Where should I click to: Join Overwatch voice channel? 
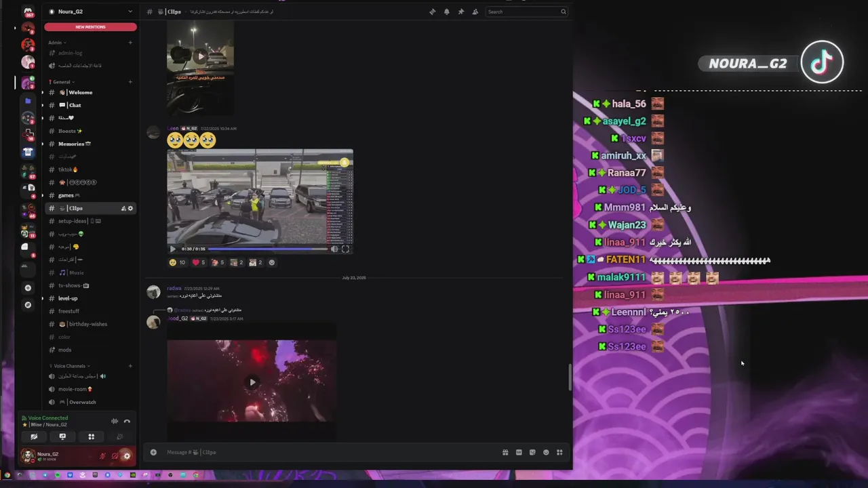click(x=90, y=402)
